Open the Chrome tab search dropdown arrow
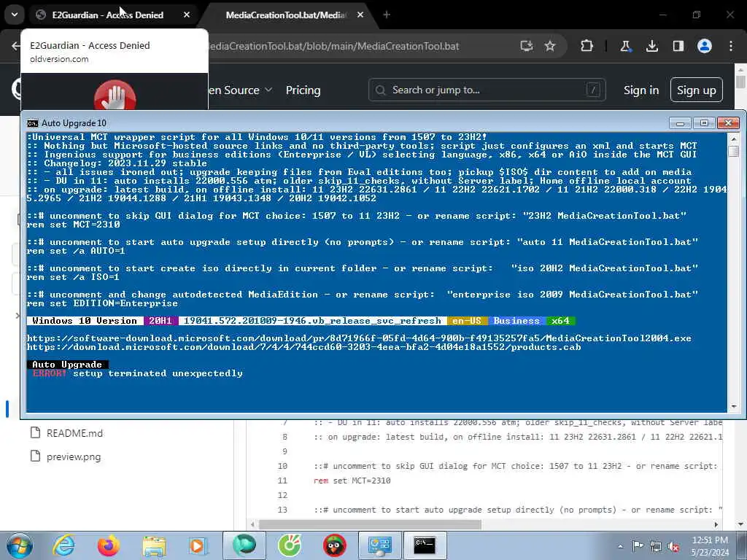The width and height of the screenshot is (747, 560). click(15, 15)
